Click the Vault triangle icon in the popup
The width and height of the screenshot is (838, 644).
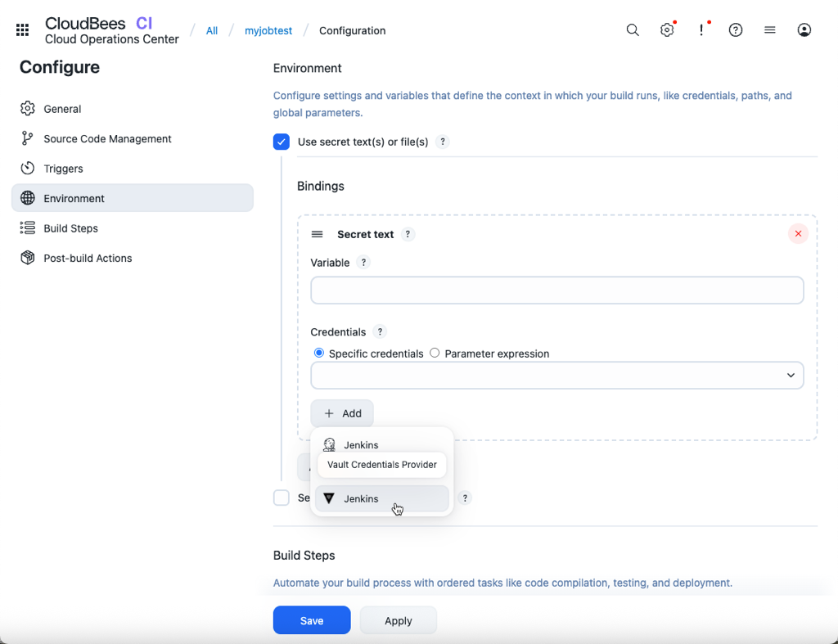[329, 498]
